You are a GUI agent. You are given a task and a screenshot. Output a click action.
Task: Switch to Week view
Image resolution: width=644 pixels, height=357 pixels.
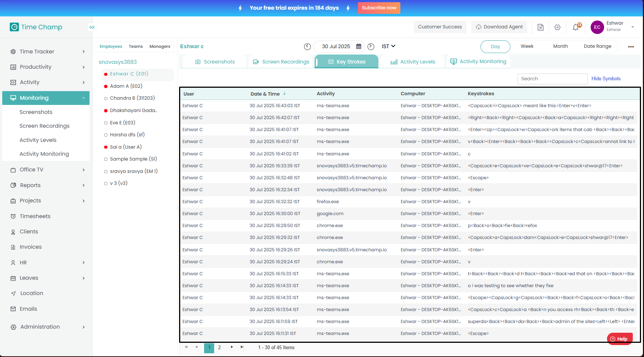click(527, 46)
